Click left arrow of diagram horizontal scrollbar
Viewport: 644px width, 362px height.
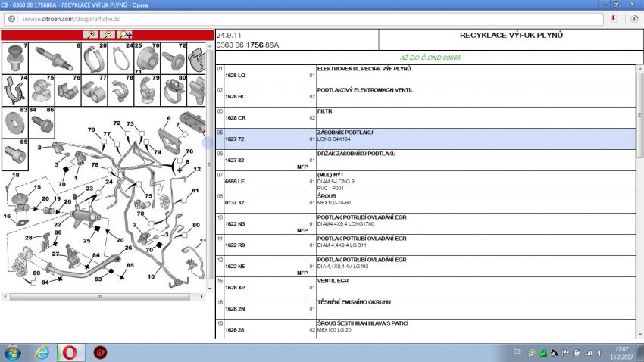coord(5,296)
